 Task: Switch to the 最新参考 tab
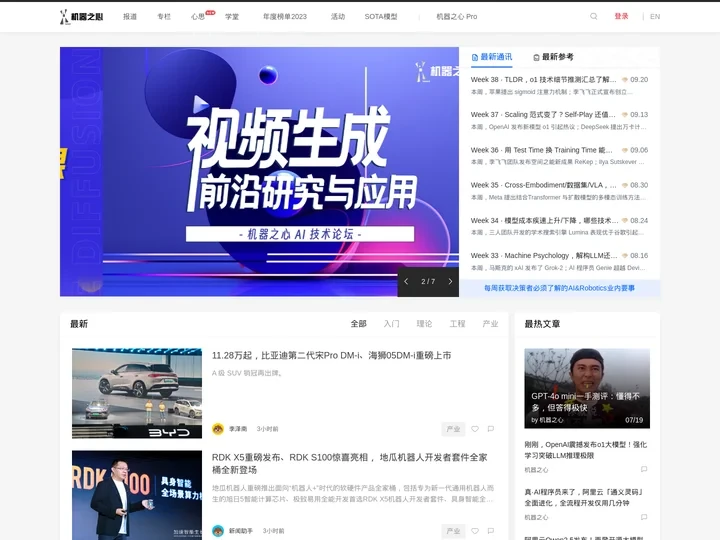(x=553, y=57)
